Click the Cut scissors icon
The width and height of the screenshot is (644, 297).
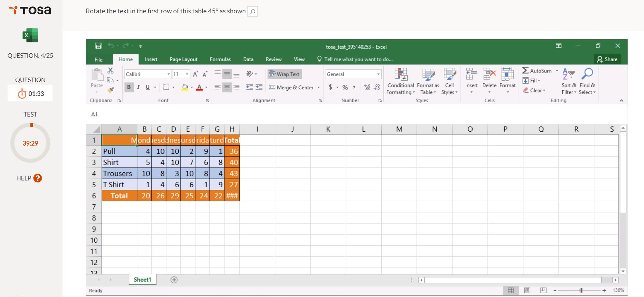click(x=110, y=71)
